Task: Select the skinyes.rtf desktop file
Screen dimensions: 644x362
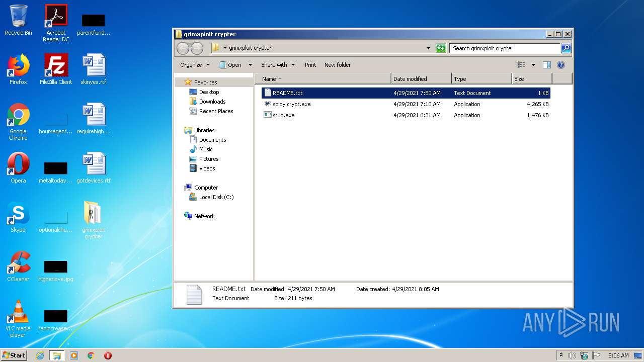Action: coord(94,69)
